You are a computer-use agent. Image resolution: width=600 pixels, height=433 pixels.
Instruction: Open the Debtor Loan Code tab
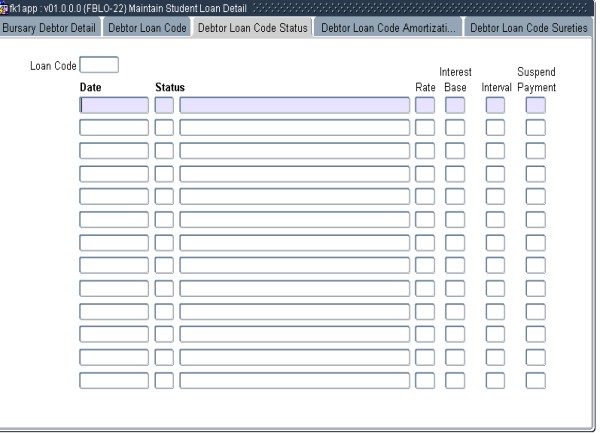147,26
